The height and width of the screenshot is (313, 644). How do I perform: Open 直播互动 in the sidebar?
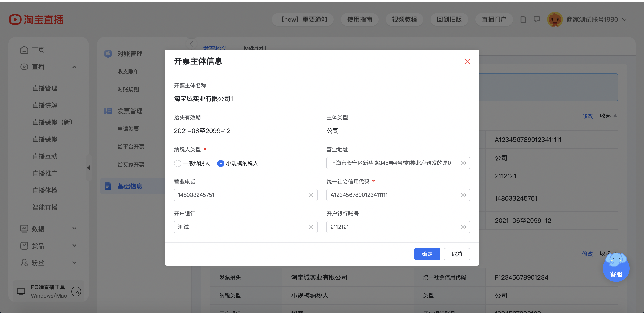[45, 156]
